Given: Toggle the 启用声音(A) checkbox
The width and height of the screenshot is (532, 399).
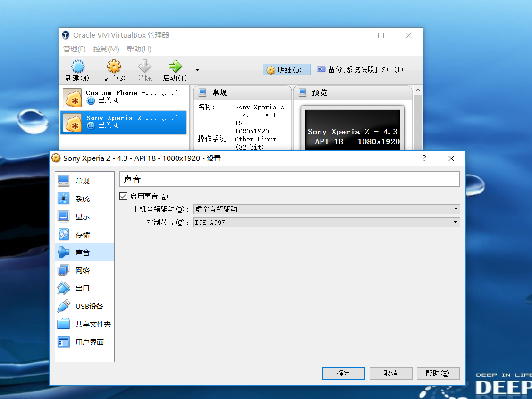Looking at the screenshot, I should (123, 196).
